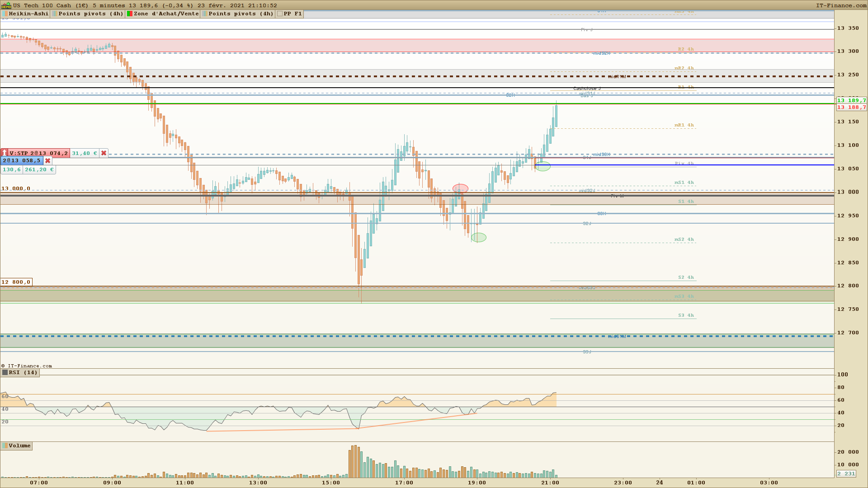The height and width of the screenshot is (488, 868).
Task: Click the Heikin-Ashi color icon
Action: tap(5, 14)
